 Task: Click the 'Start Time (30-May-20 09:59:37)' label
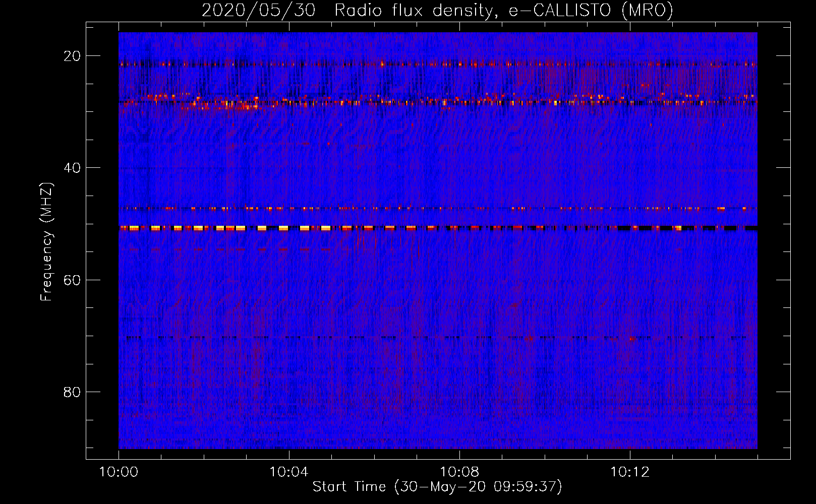(437, 487)
